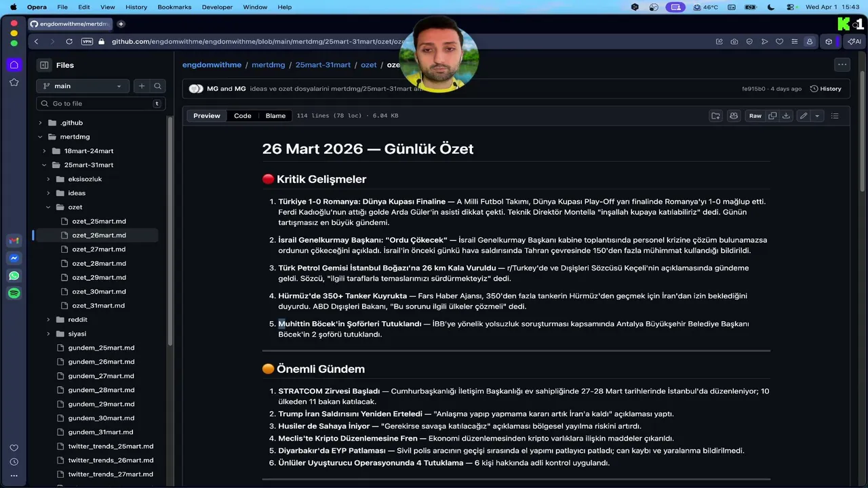Switch to the Preview tab
Screen dimensions: 868x488
pyautogui.click(x=207, y=116)
